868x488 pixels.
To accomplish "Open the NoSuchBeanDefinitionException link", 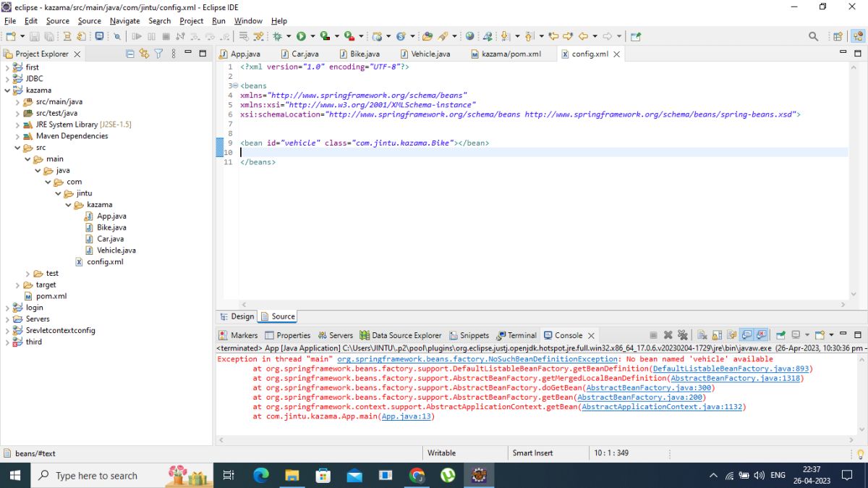I will click(477, 359).
